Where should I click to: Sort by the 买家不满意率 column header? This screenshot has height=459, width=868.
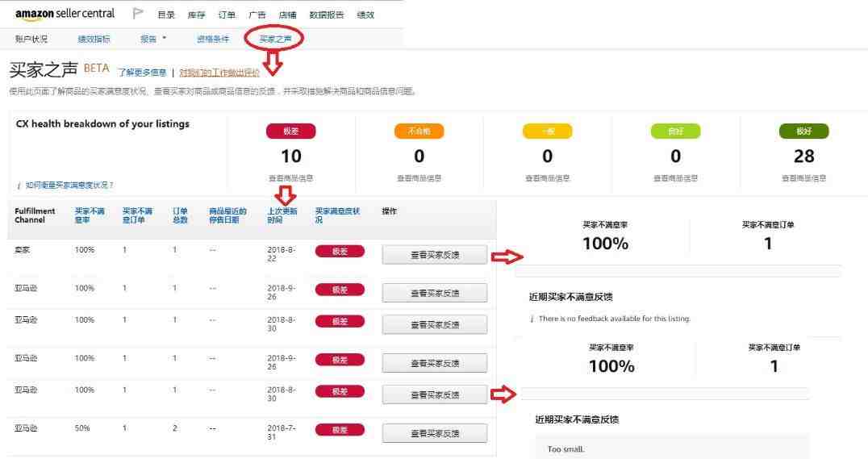[x=90, y=215]
